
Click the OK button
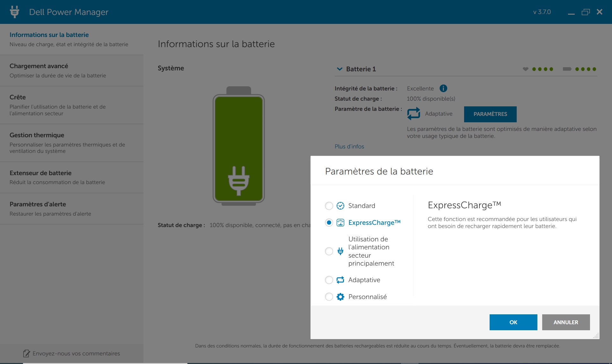[513, 322]
